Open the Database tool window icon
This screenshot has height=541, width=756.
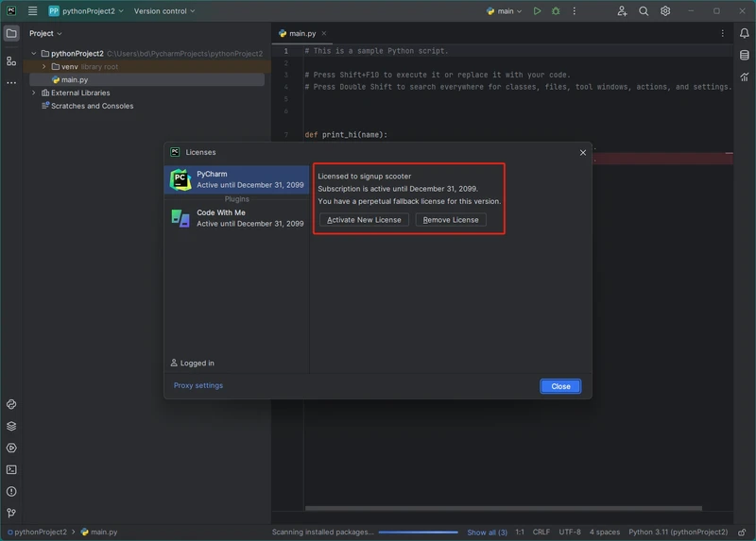(x=745, y=56)
